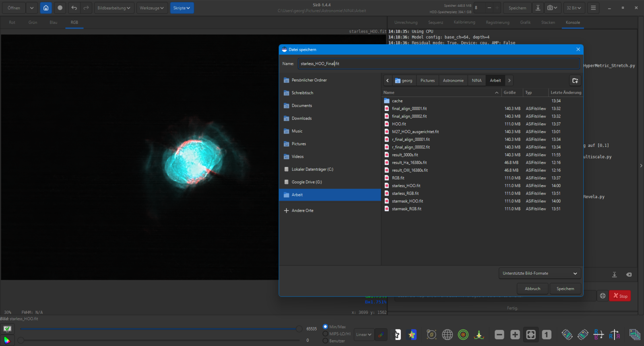The image size is (644, 346).
Task: Go to the Astronomie breadcrumb folder
Action: click(453, 80)
